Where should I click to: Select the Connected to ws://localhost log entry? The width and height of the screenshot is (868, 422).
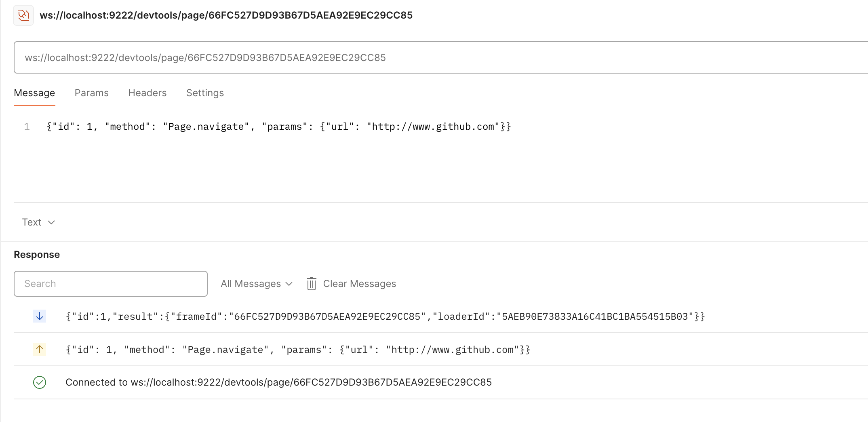click(x=441, y=382)
